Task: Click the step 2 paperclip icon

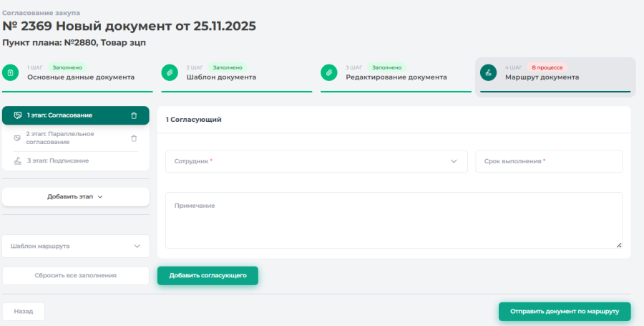Action: click(x=170, y=72)
